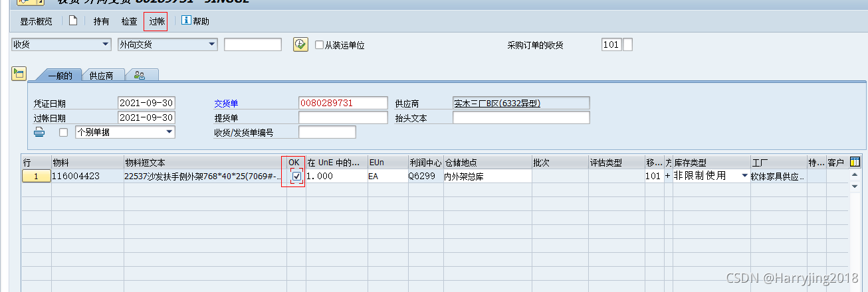Open the partner tab with people icon
Image resolution: width=868 pixels, height=292 pixels.
coord(140,75)
